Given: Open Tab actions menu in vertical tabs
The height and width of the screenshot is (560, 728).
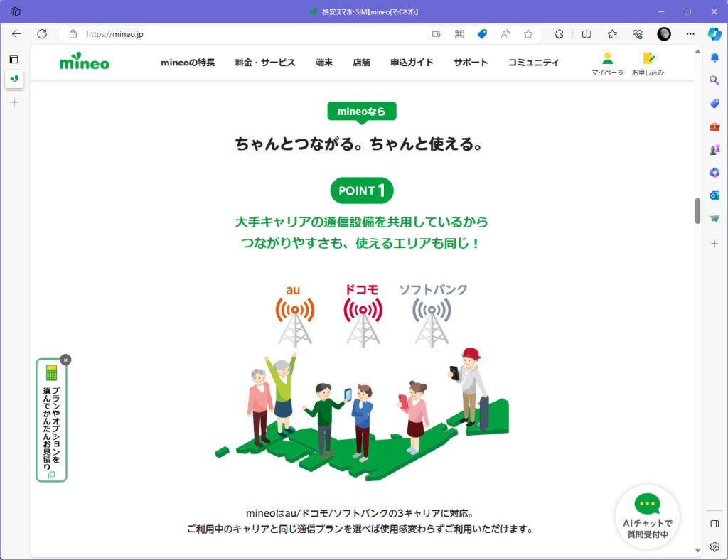Looking at the screenshot, I should coord(14,59).
